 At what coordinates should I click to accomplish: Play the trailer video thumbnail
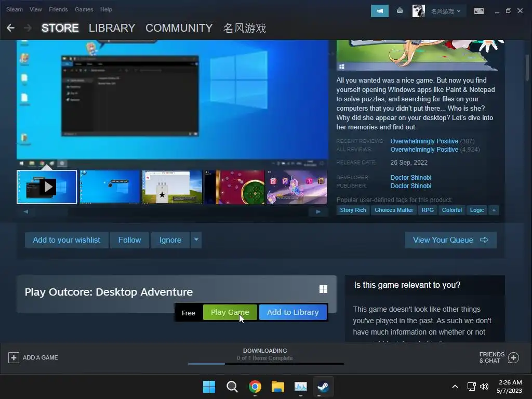point(47,187)
